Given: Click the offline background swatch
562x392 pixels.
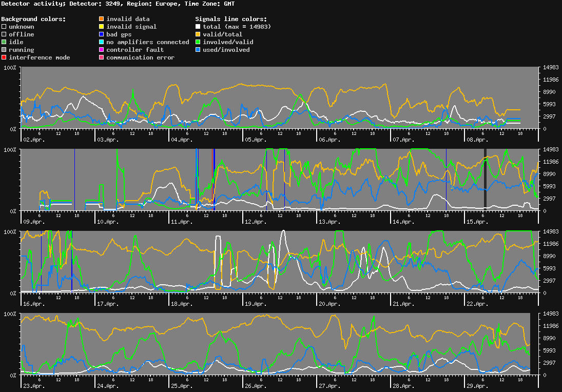Looking at the screenshot, I should 4,34.
